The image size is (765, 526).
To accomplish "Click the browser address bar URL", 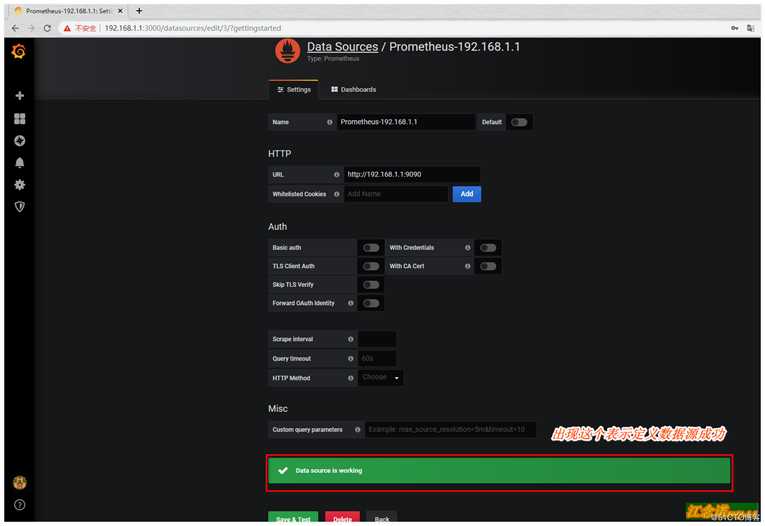I will point(193,28).
